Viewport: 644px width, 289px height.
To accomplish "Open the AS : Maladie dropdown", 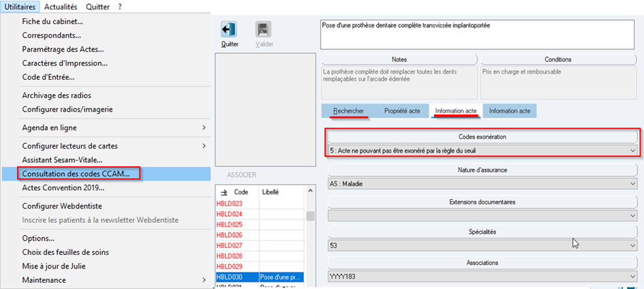I will pyautogui.click(x=482, y=183).
